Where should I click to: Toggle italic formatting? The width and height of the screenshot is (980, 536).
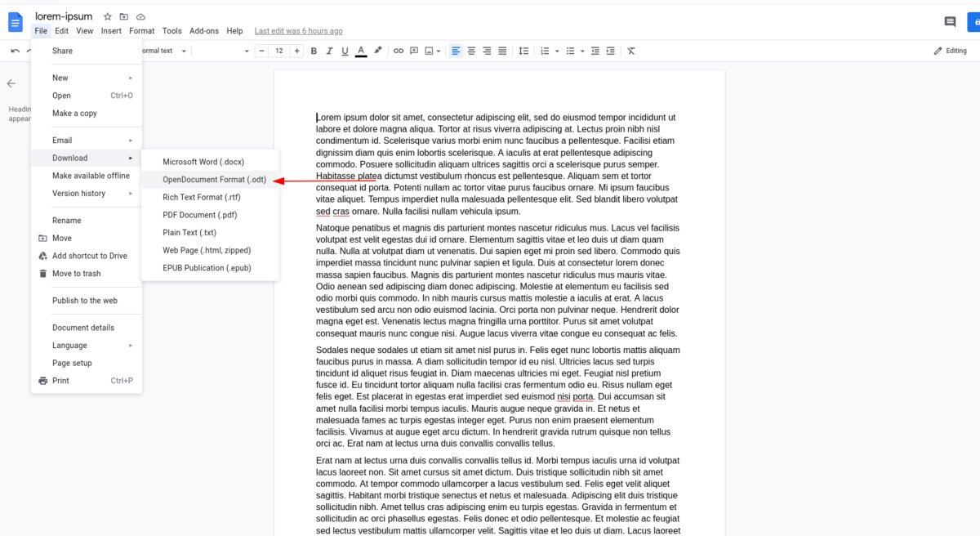[329, 51]
